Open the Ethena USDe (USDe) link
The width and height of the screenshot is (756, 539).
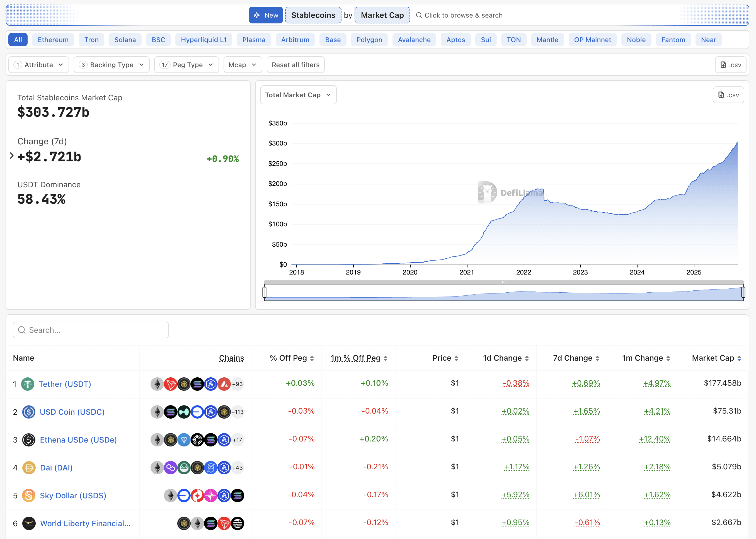tap(78, 440)
